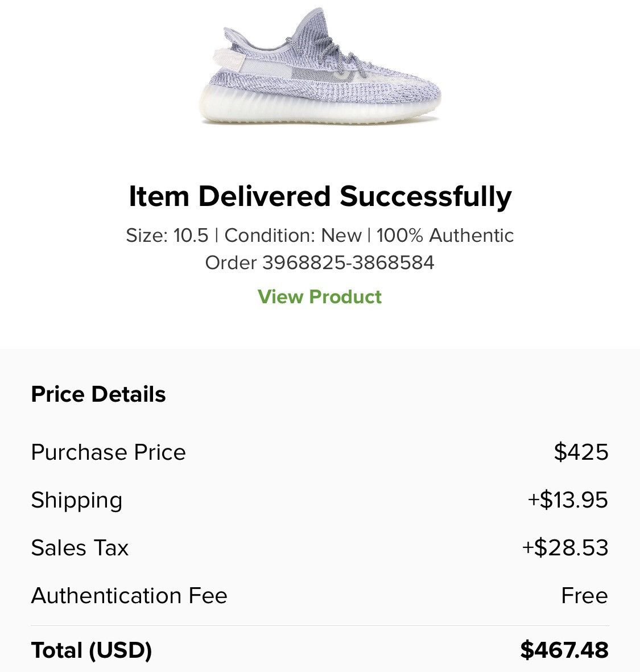Tap the 100% Authentic text
640x672 pixels.
point(445,236)
